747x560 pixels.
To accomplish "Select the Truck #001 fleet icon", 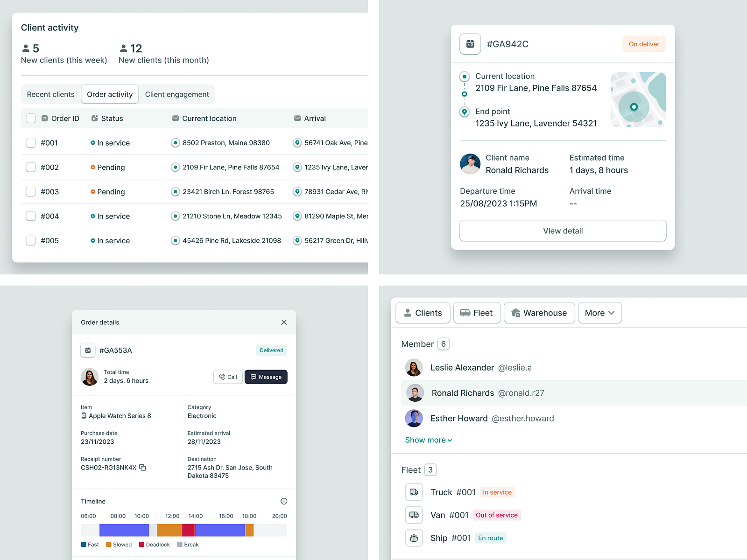I will click(414, 492).
